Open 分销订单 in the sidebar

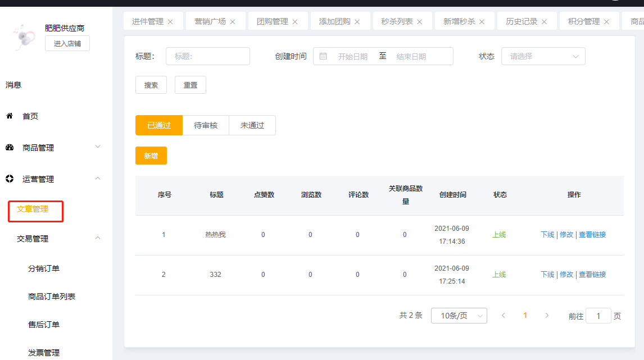44,268
